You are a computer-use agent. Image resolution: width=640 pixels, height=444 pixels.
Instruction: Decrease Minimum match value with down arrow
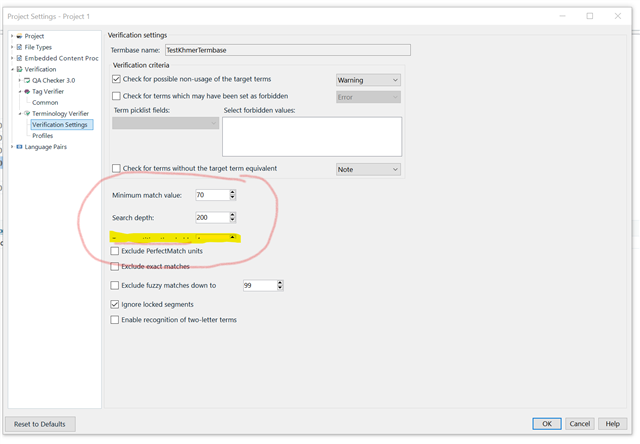pyautogui.click(x=233, y=198)
